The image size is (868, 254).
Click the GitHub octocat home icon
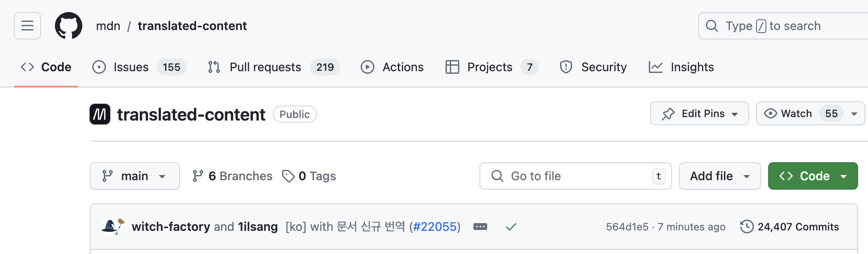69,25
